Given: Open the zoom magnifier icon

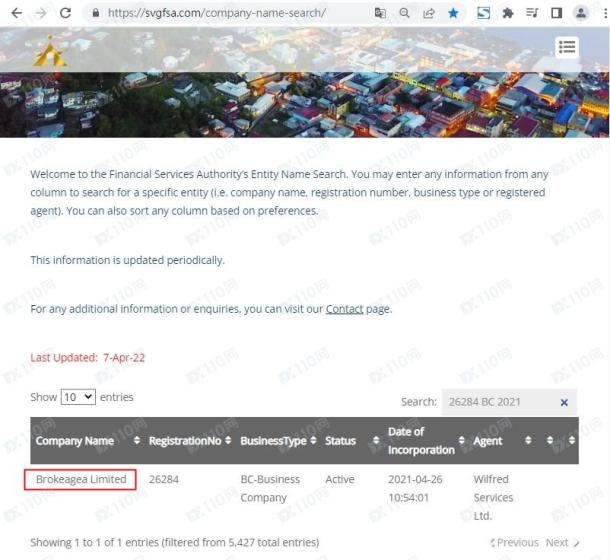Looking at the screenshot, I should pos(405,13).
